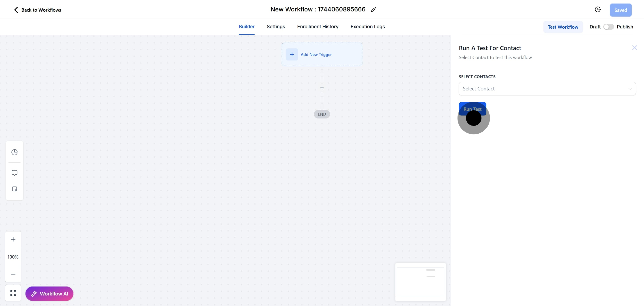Click the fit-to-screen expand icon
The width and height of the screenshot is (644, 306).
13,293
